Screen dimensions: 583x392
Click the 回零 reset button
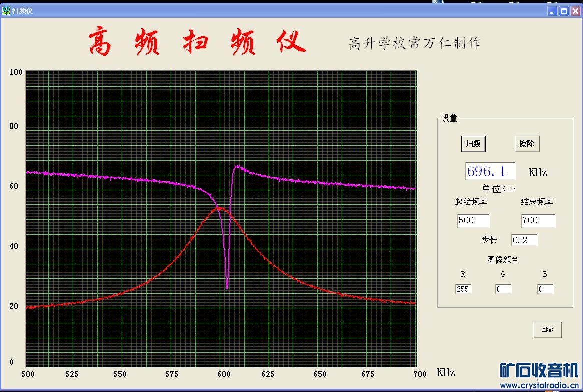click(547, 330)
